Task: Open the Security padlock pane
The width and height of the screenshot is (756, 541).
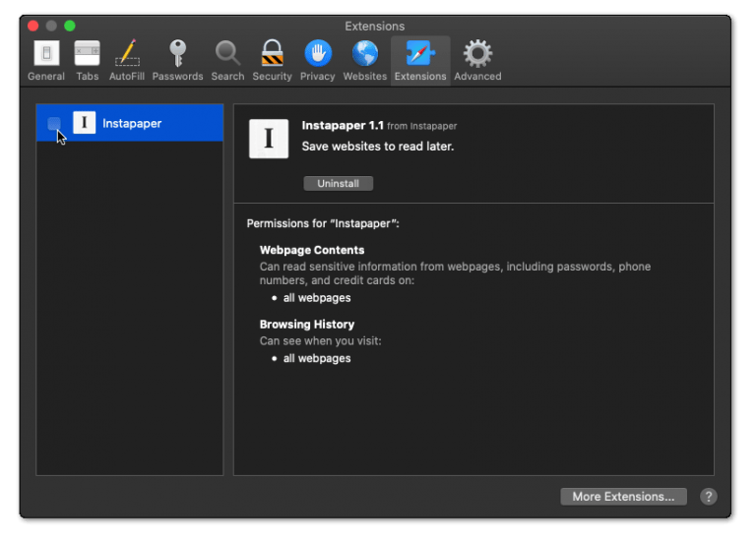Action: (x=272, y=61)
